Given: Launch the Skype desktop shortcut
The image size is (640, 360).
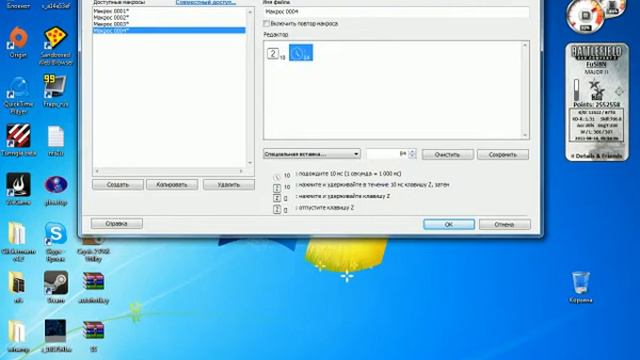Looking at the screenshot, I should point(56,242).
